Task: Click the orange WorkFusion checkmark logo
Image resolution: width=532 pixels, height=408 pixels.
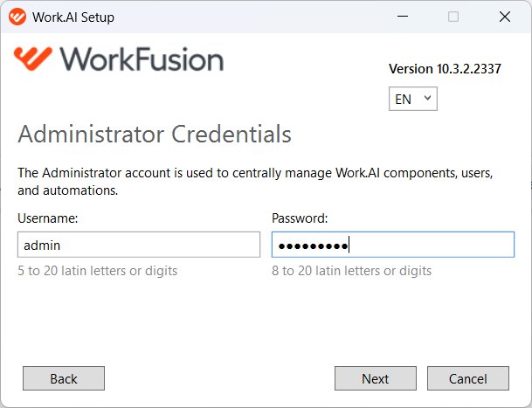Action: click(x=33, y=59)
